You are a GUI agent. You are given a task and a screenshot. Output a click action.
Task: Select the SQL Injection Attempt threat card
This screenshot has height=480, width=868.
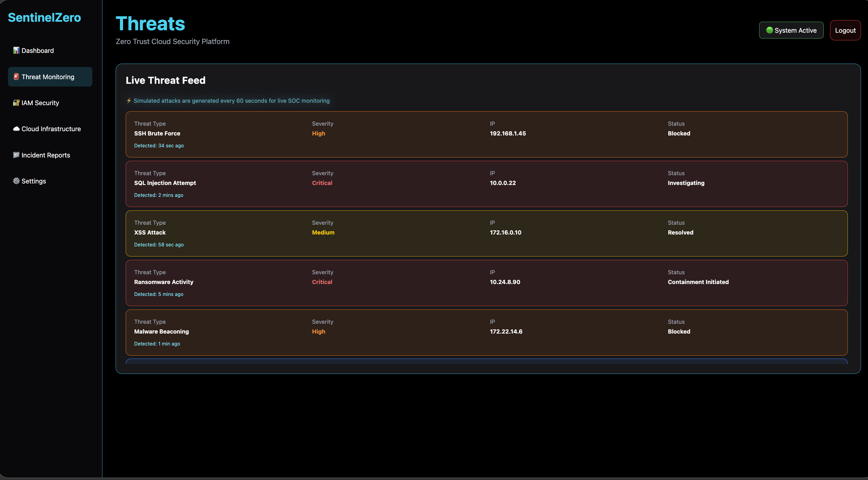[487, 184]
